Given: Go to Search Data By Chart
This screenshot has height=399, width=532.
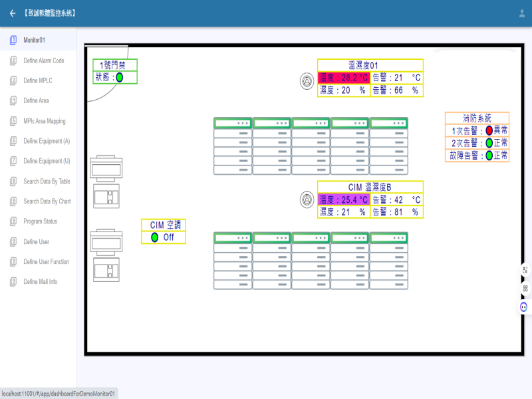Looking at the screenshot, I should tap(39, 201).
